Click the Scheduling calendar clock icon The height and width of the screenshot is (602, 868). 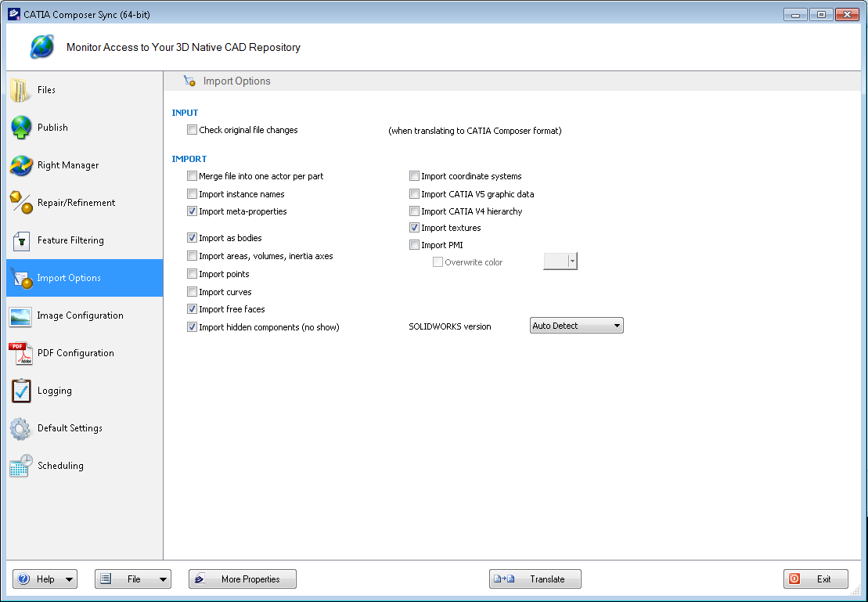pos(21,466)
